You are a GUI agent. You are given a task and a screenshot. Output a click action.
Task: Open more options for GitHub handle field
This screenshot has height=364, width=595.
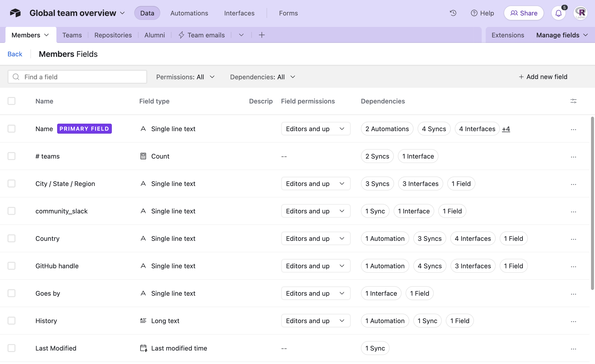click(x=573, y=267)
